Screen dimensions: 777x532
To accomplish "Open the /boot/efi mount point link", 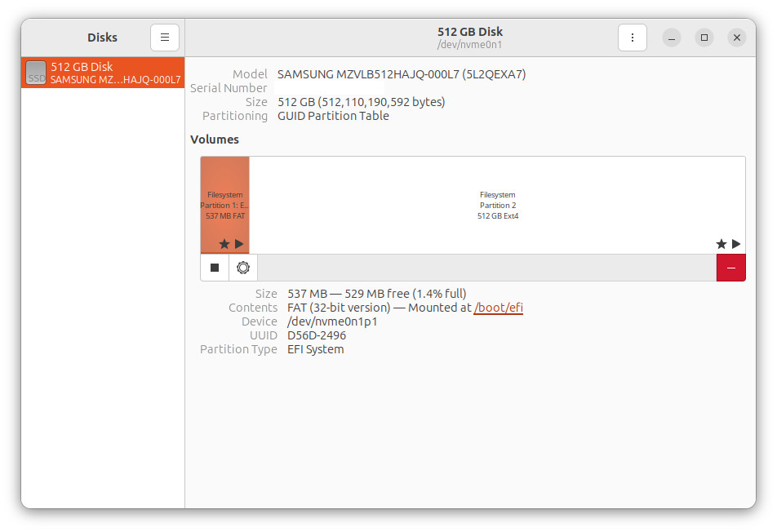I will 498,308.
